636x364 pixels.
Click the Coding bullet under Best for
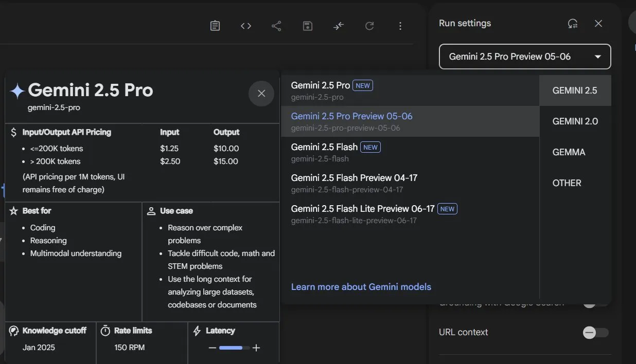coord(43,228)
